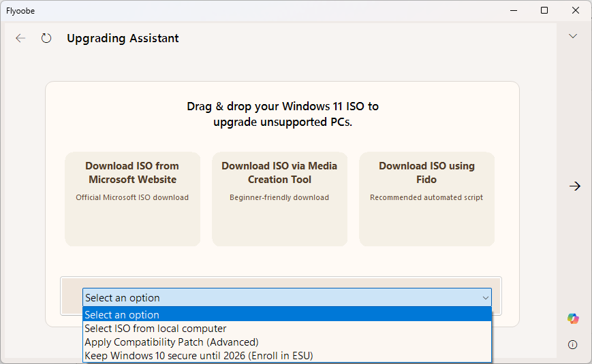The width and height of the screenshot is (592, 364).
Task: Click the info icon in the sidebar
Action: [x=573, y=344]
